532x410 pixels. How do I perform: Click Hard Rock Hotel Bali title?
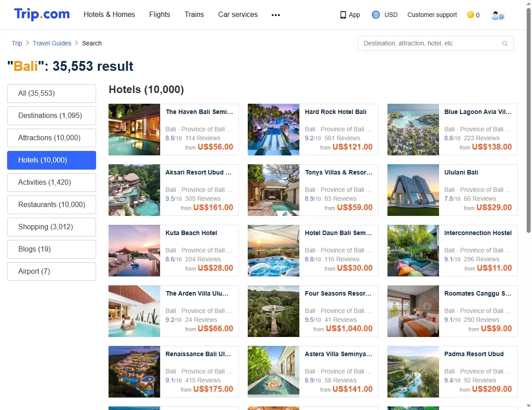pyautogui.click(x=335, y=112)
